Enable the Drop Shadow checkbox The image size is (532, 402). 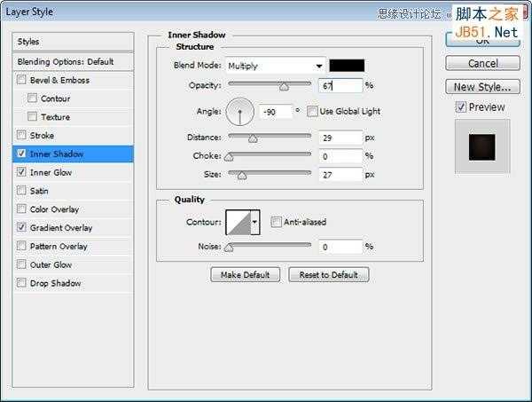pyautogui.click(x=21, y=282)
